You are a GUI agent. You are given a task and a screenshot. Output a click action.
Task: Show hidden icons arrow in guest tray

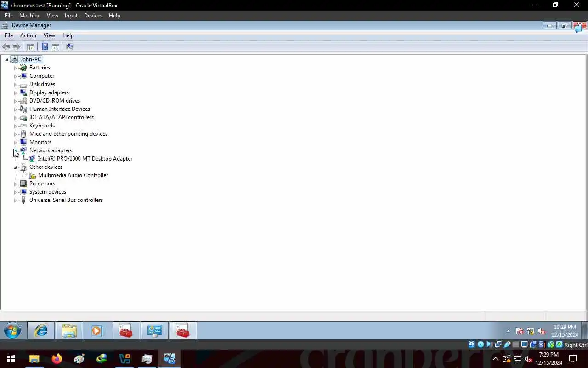pyautogui.click(x=508, y=331)
